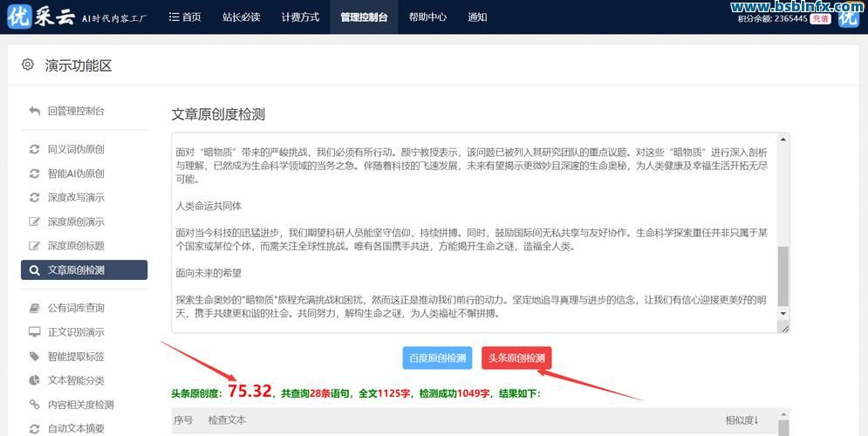Click the 头条原创检测 button
The image size is (868, 436).
click(x=516, y=358)
